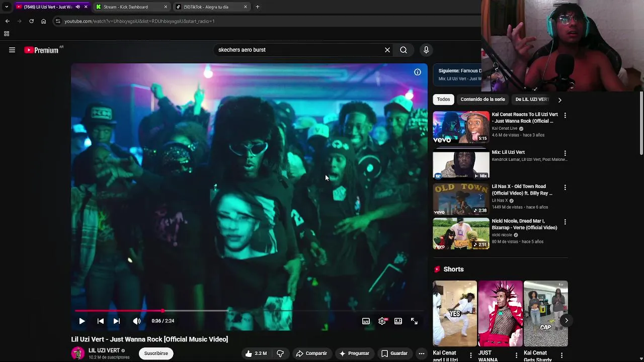Viewport: 644px width, 362px height.
Task: Dislike the video with thumbs down
Action: coord(280,353)
